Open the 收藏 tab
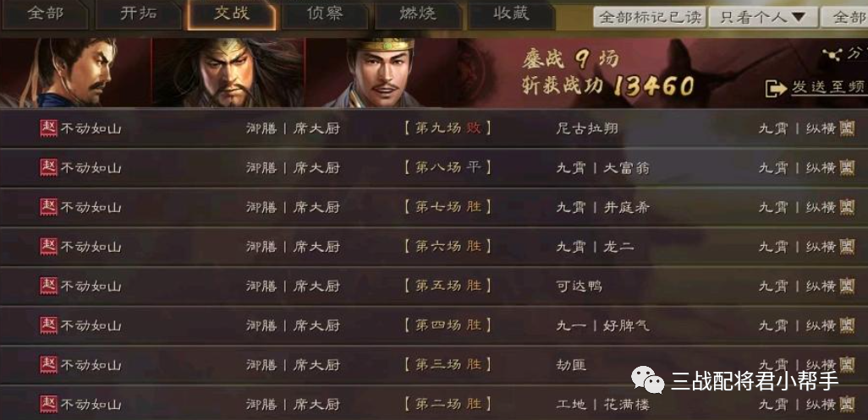Screen dimensions: 868x420 pyautogui.click(x=512, y=15)
